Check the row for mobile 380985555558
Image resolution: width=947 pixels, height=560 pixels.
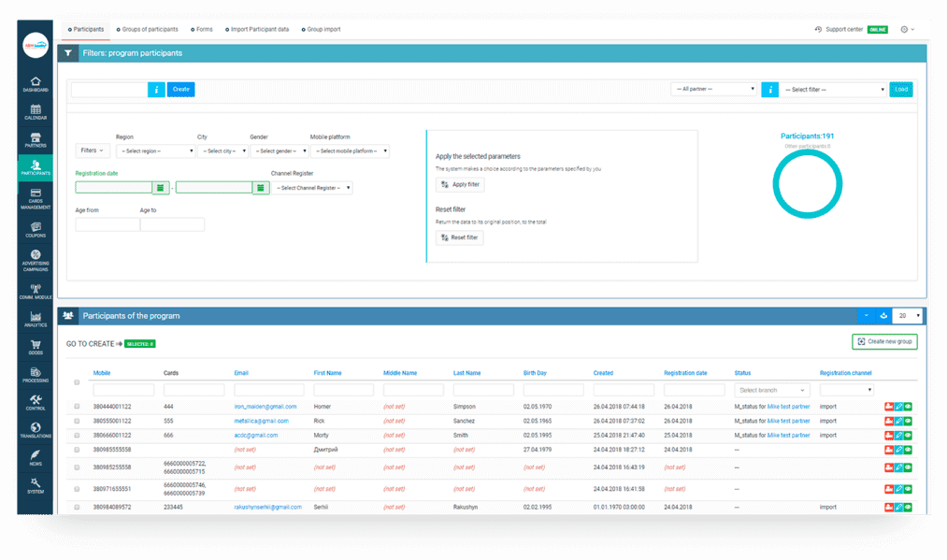(77, 450)
